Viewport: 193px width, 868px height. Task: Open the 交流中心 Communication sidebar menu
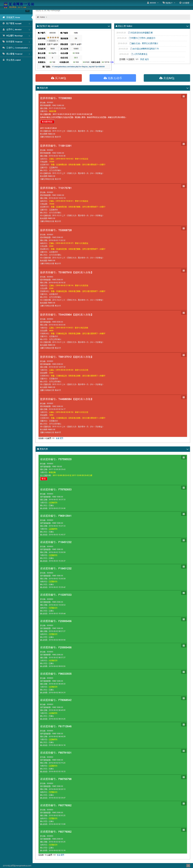coord(16,48)
